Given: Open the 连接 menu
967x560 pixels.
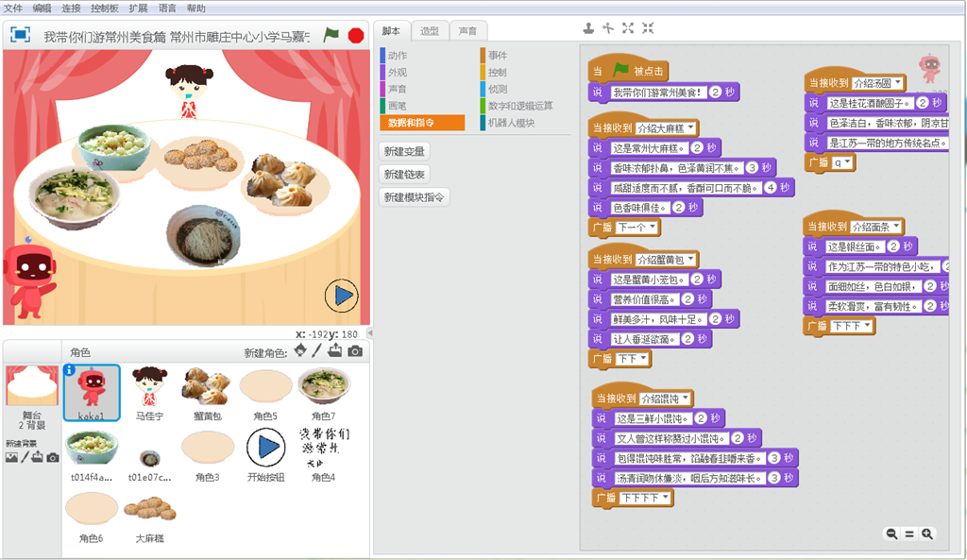Looking at the screenshot, I should pyautogui.click(x=72, y=8).
